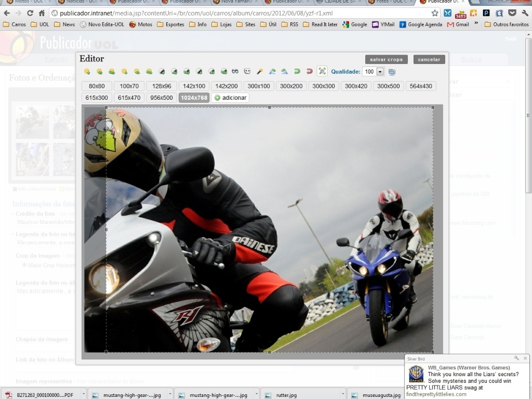Select the magic wand tool
The width and height of the screenshot is (532, 399).
[x=260, y=72]
